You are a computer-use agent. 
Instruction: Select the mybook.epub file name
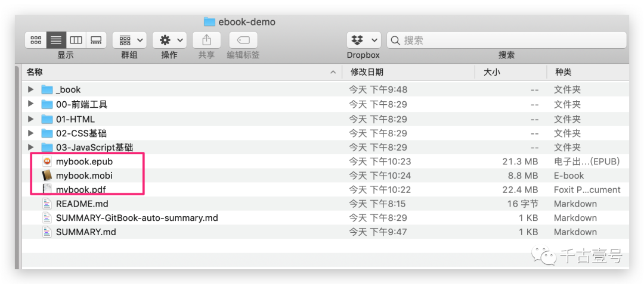(84, 161)
